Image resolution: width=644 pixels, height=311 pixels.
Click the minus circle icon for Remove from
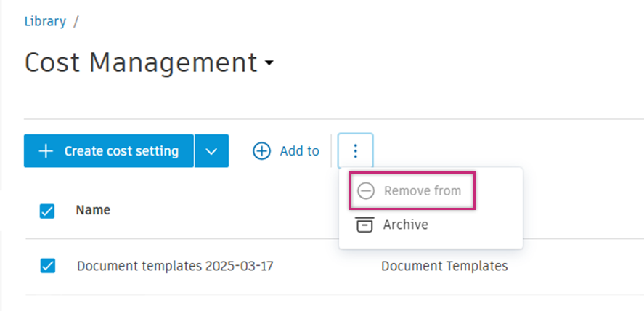point(367,191)
